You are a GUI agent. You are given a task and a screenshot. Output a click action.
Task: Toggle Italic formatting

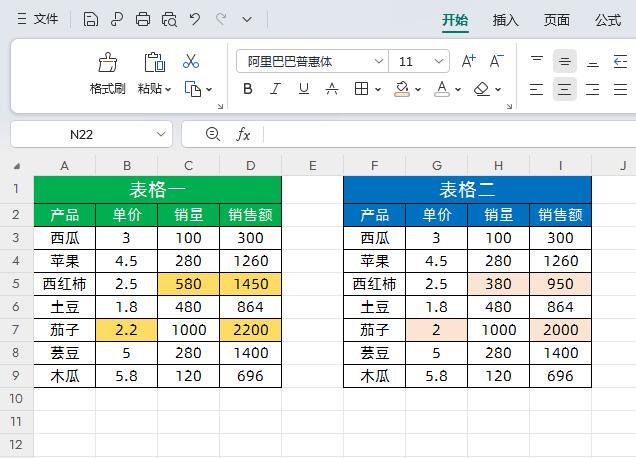tap(275, 88)
